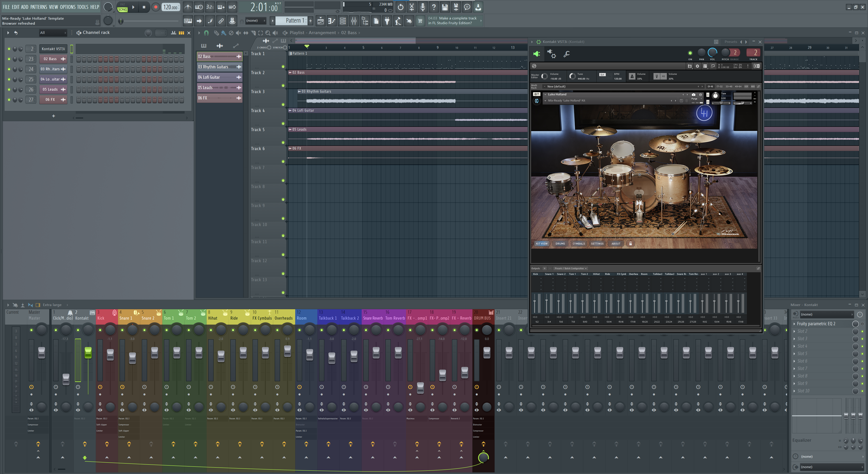Click the save project floppy icon
This screenshot has height=474, width=868.
tap(444, 7)
